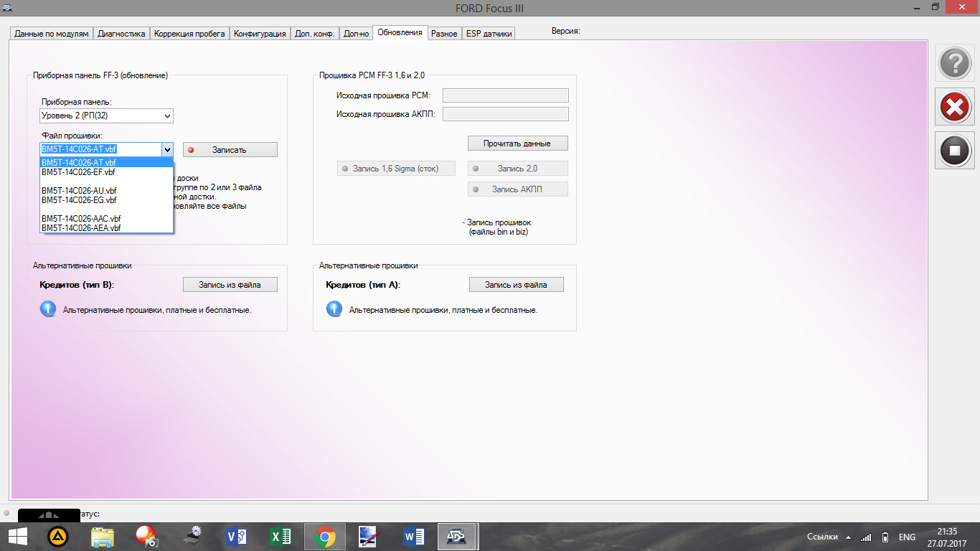Click the Файл прошивки: label
Viewport: 980px width, 551px height.
click(x=72, y=136)
